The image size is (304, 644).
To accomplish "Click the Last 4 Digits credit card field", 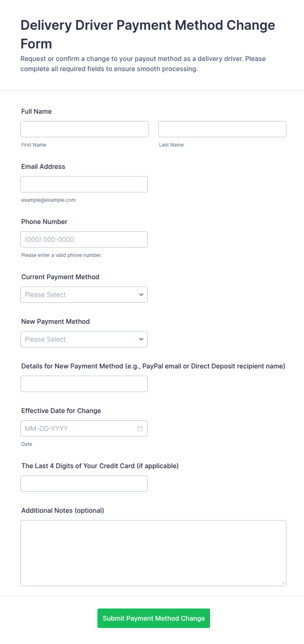I will click(x=84, y=484).
